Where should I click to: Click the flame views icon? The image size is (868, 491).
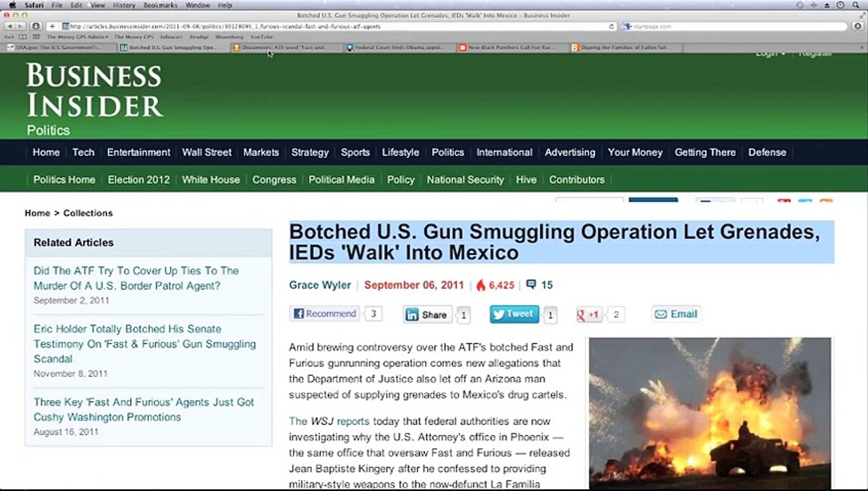click(480, 285)
